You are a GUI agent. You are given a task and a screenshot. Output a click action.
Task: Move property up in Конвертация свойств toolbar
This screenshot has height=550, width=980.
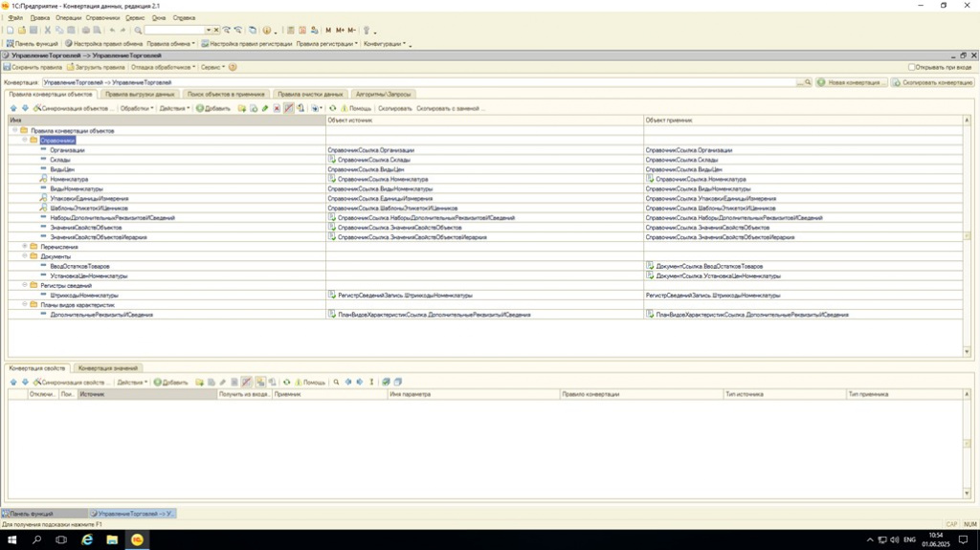[x=13, y=382]
